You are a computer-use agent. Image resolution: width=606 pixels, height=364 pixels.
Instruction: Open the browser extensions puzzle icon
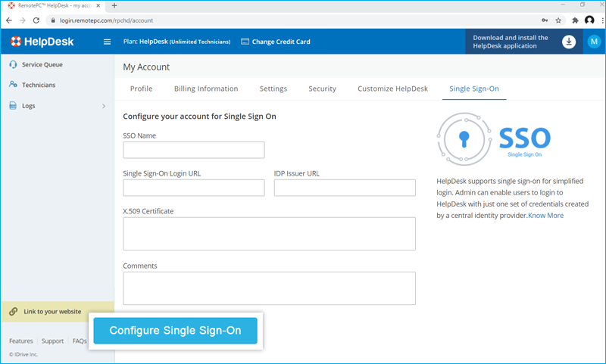coord(575,20)
